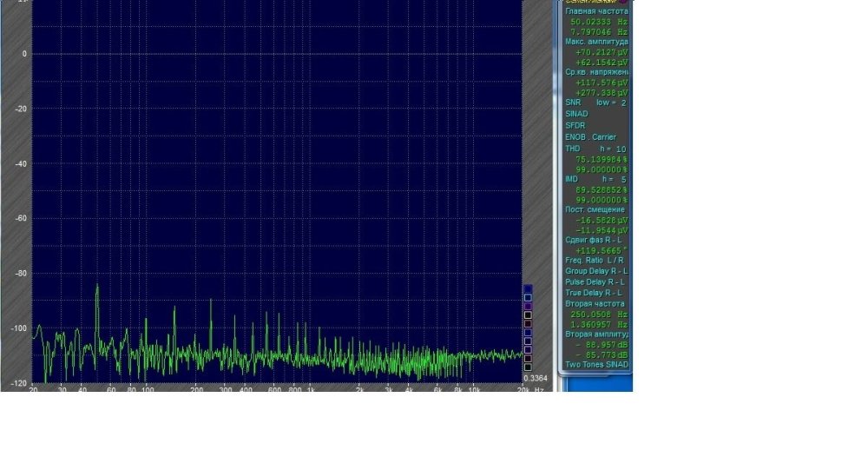The height and width of the screenshot is (457, 868).
Task: Click the Two Tones SINAD label
Action: pos(596,364)
